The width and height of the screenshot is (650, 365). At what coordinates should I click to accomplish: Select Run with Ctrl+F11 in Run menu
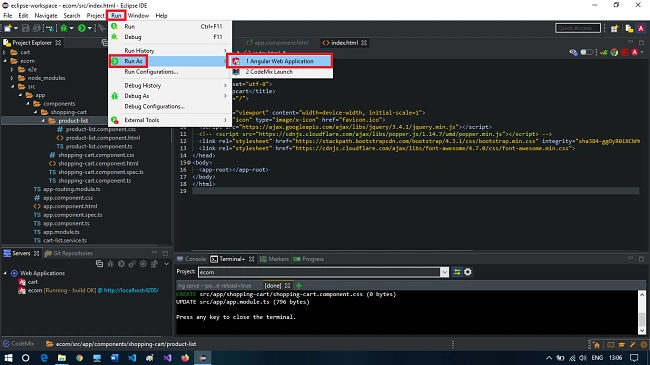tap(170, 26)
